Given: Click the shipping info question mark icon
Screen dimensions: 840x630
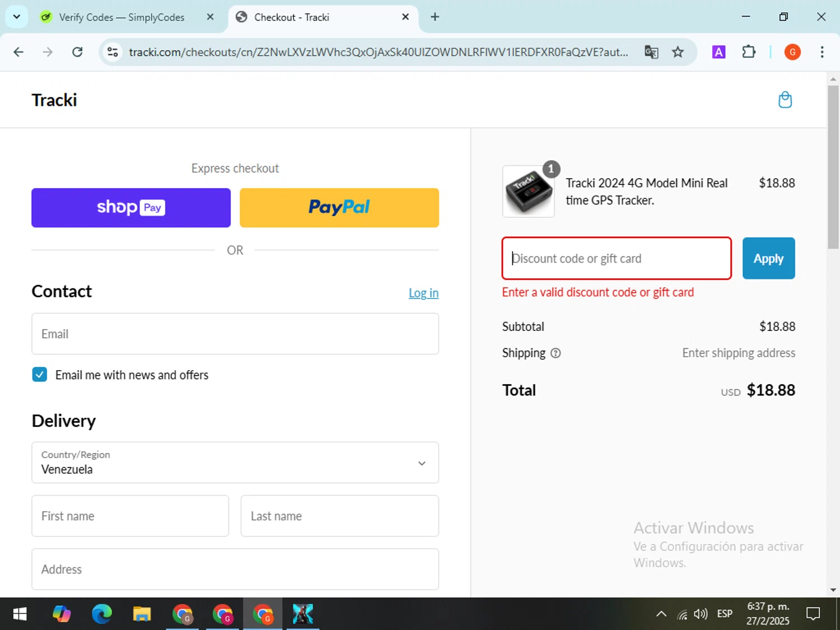Looking at the screenshot, I should tap(556, 353).
